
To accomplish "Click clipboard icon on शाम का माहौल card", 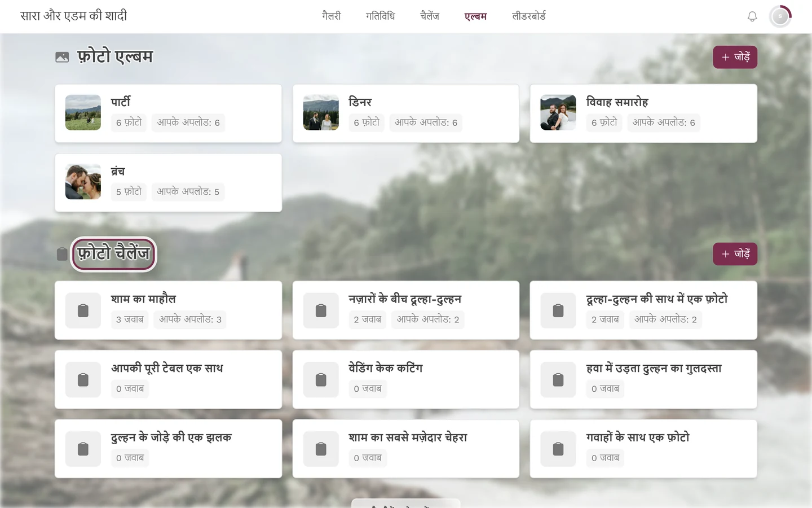I will click(83, 310).
